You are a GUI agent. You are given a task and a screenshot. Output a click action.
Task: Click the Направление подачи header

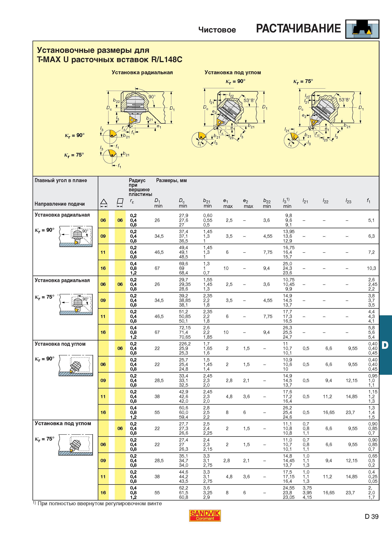click(x=60, y=204)
